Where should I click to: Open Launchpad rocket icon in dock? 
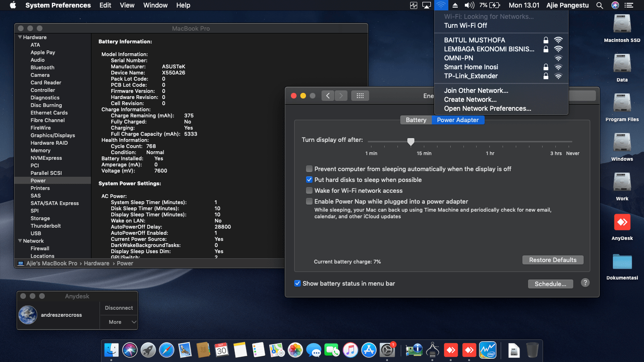click(148, 350)
